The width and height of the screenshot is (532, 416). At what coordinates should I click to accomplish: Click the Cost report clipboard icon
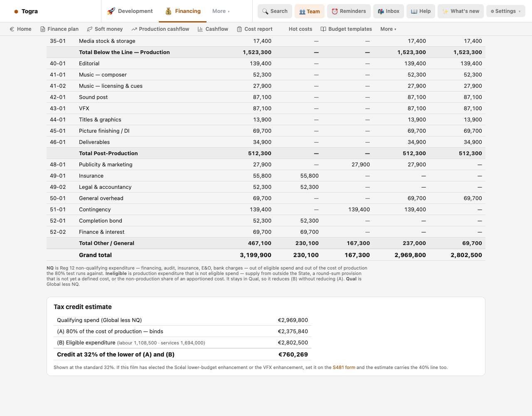click(x=239, y=29)
